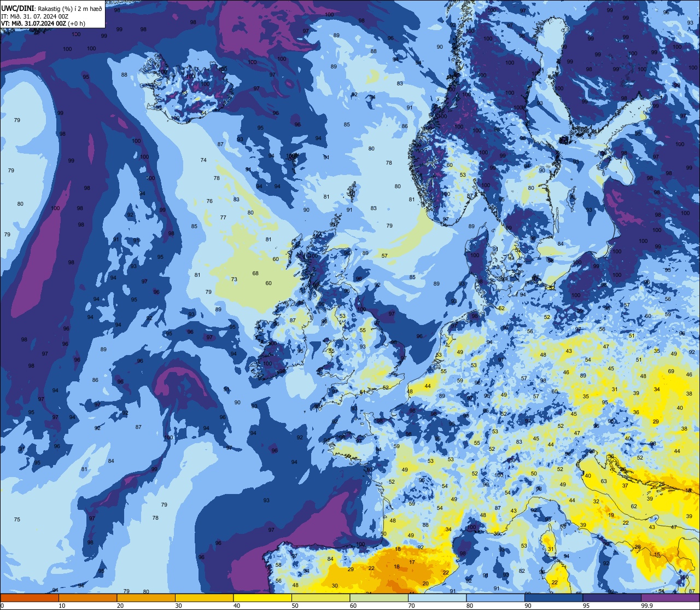The width and height of the screenshot is (700, 610).
Task: Click the pale blue 70–80 legend swatch
Action: pyautogui.click(x=437, y=598)
